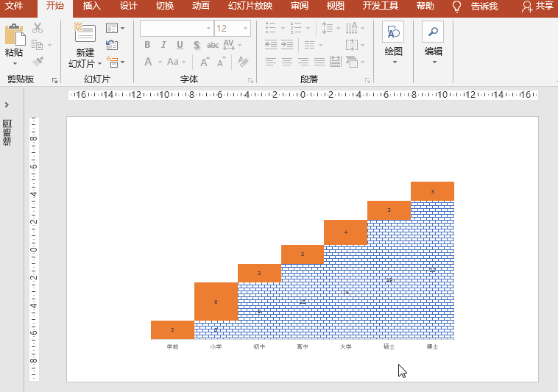Toggle Align Left paragraph alignment
Image resolution: width=558 pixels, height=392 pixels.
pos(270,63)
